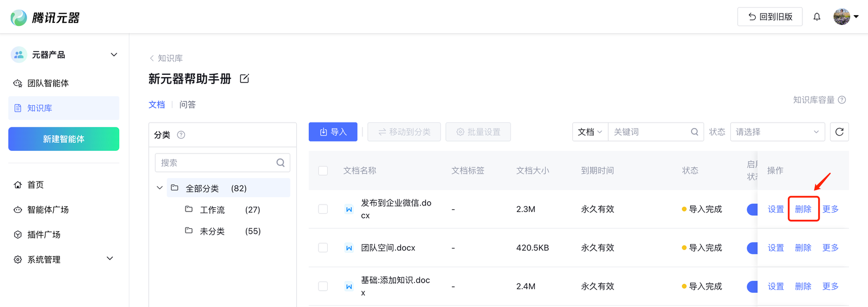Collapse the 全部分类 tree node
Screen dimensions: 868x307
159,188
